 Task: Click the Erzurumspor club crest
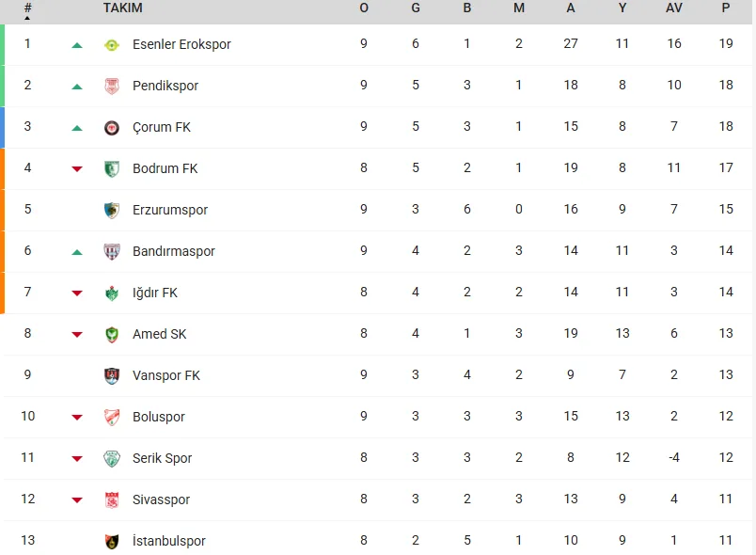point(112,210)
